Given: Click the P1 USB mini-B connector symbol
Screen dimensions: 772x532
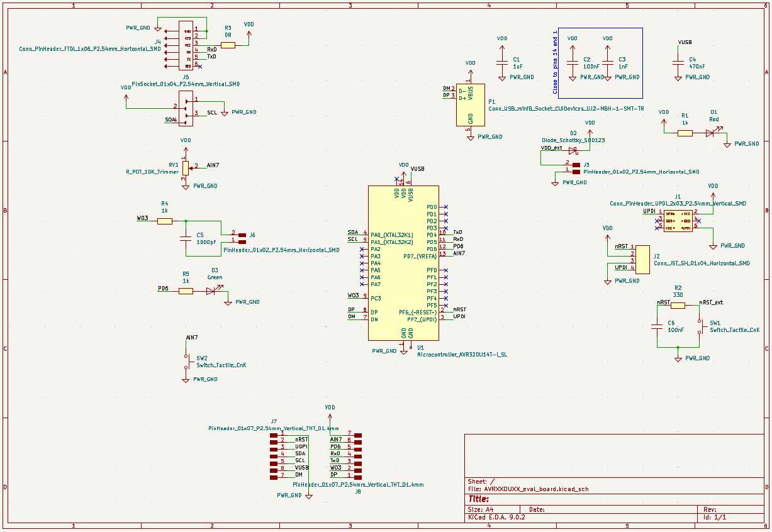Looking at the screenshot, I should tap(471, 105).
